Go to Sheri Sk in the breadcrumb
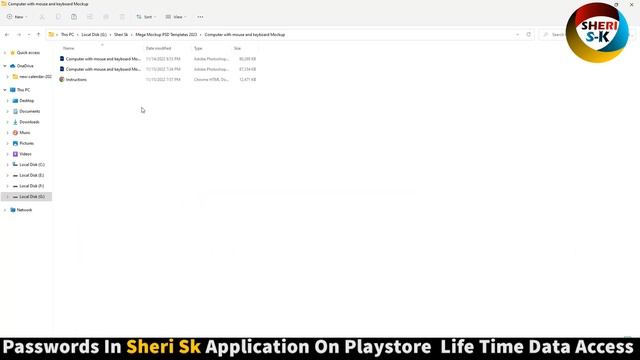 pos(121,35)
